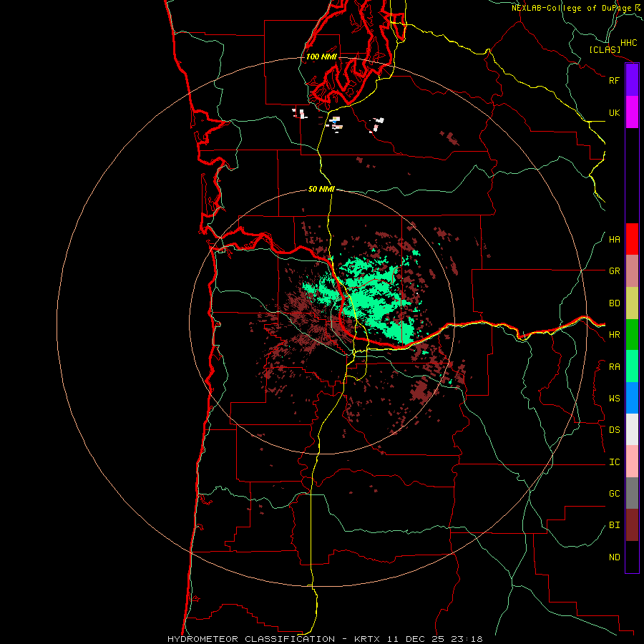Click the [CLAS] units label
This screenshot has width=644, height=644.
pos(605,50)
